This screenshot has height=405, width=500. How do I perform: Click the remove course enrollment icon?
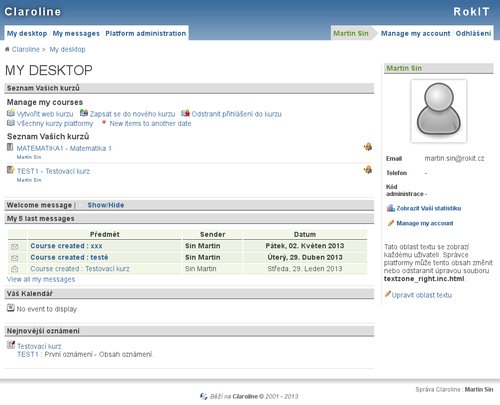186,113
